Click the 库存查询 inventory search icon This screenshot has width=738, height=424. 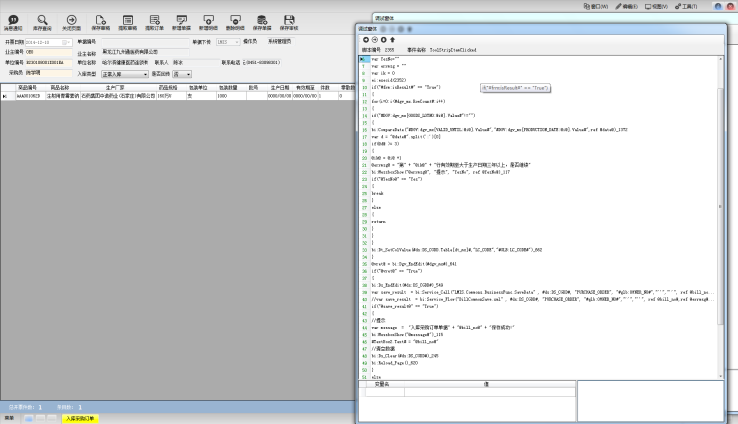tap(42, 20)
